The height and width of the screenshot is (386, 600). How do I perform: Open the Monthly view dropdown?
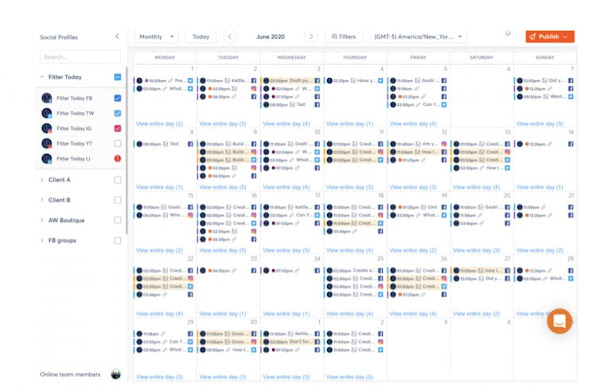pos(157,37)
